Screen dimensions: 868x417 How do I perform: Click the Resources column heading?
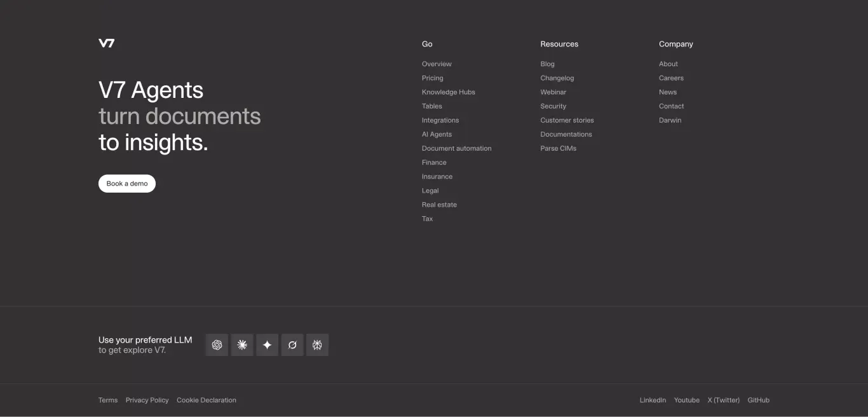pyautogui.click(x=559, y=44)
